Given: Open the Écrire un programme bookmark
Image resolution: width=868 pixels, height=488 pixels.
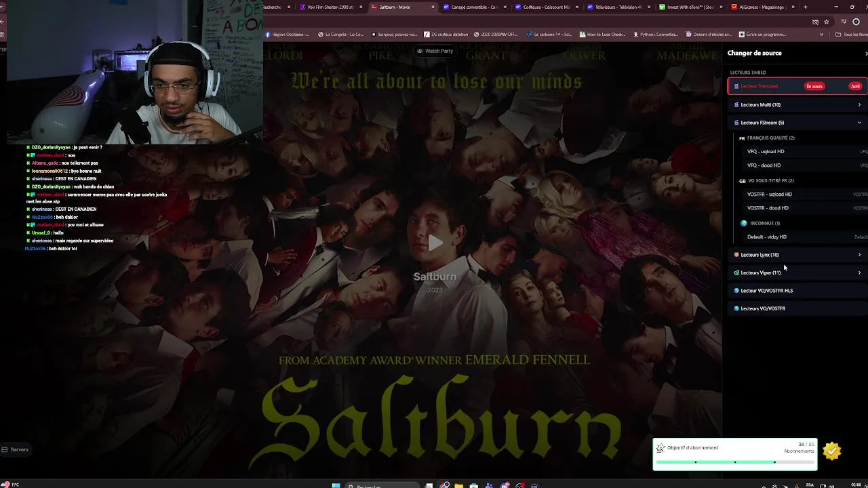Looking at the screenshot, I should coord(762,34).
